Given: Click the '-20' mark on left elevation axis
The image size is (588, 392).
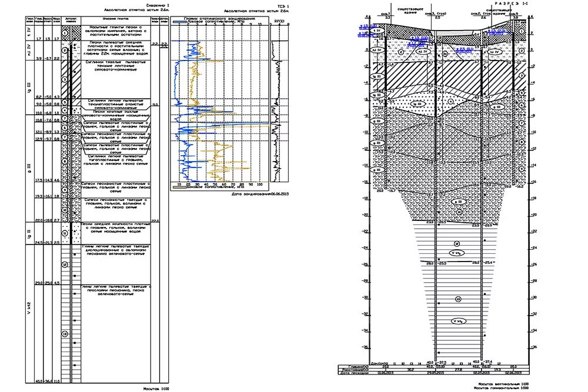Looking at the screenshot, I should tap(364, 215).
